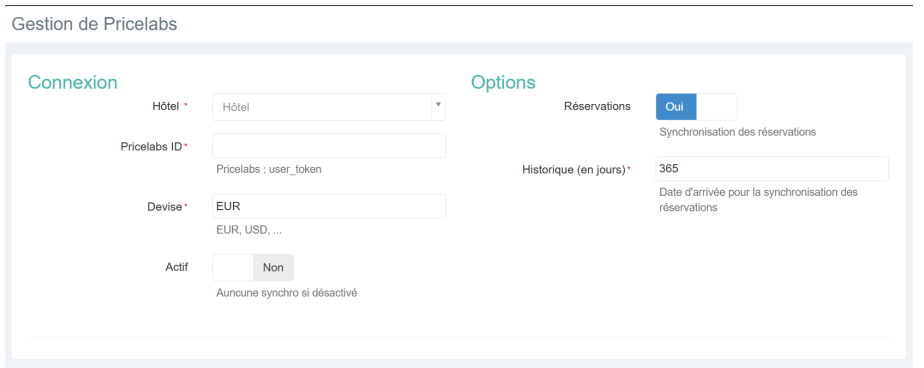Click "Date d'arrivée pour la synchronisation" help text
924x368 pixels.
point(759,199)
